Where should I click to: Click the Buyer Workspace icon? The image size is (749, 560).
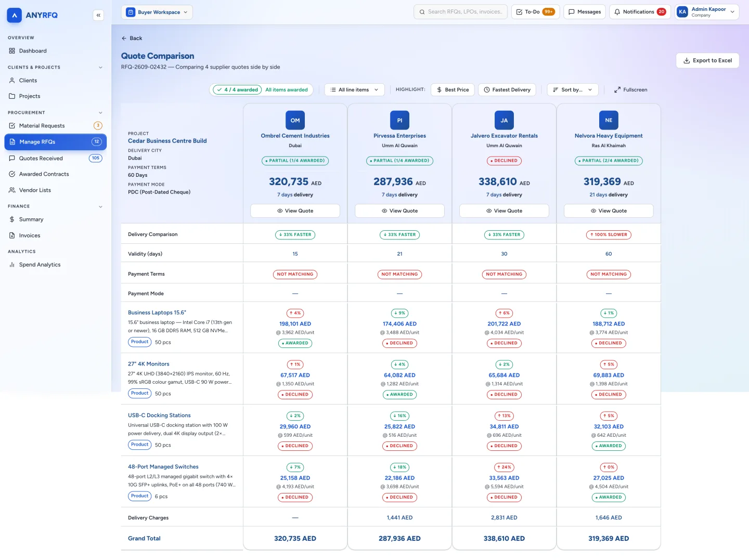pyautogui.click(x=131, y=12)
